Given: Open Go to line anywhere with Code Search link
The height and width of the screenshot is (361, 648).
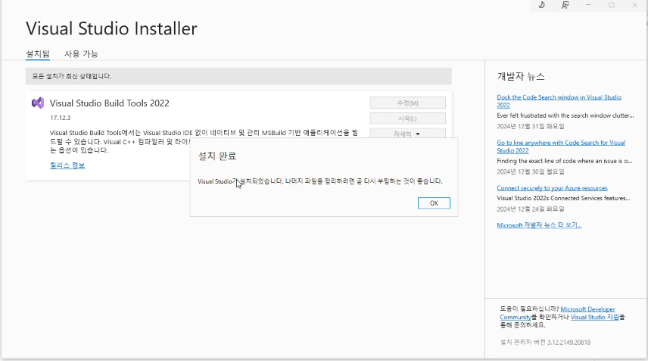Looking at the screenshot, I should click(x=561, y=147).
